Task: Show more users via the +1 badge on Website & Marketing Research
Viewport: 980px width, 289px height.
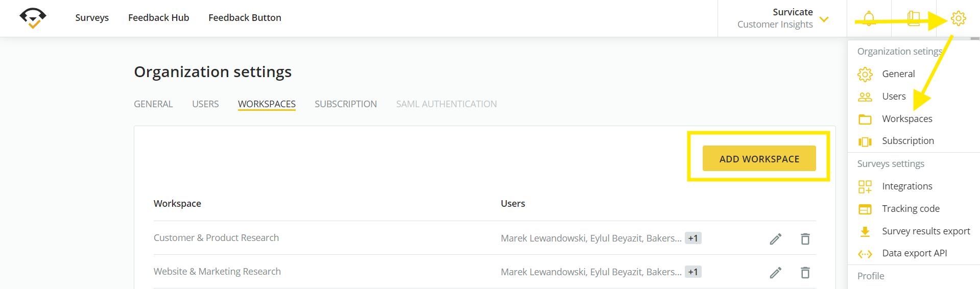Action: coord(693,272)
